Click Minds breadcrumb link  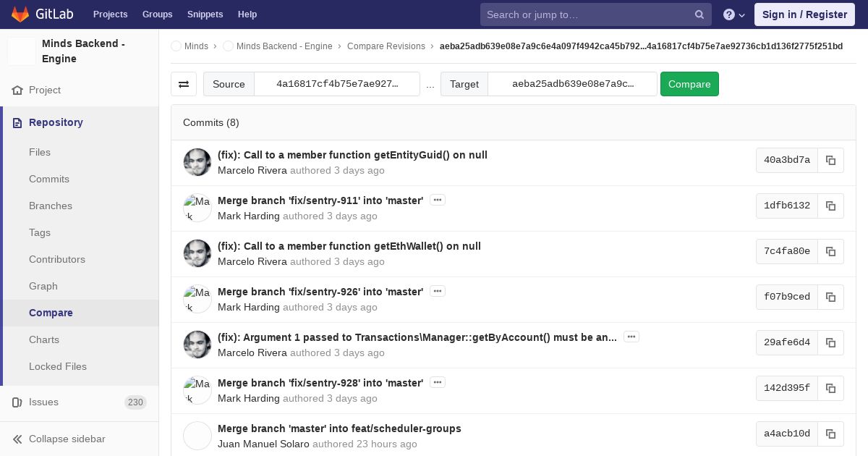pyautogui.click(x=196, y=46)
